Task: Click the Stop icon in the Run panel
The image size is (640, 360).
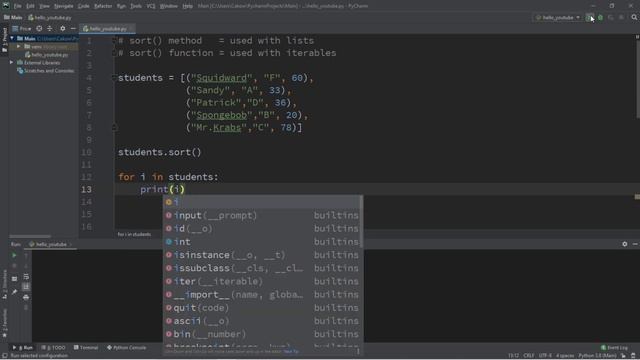Action: [x=14, y=266]
